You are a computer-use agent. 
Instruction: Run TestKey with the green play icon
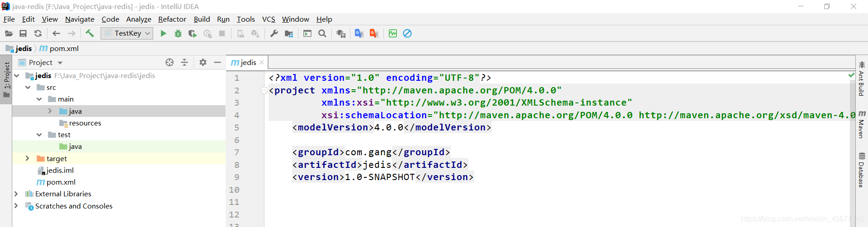pyautogui.click(x=163, y=33)
